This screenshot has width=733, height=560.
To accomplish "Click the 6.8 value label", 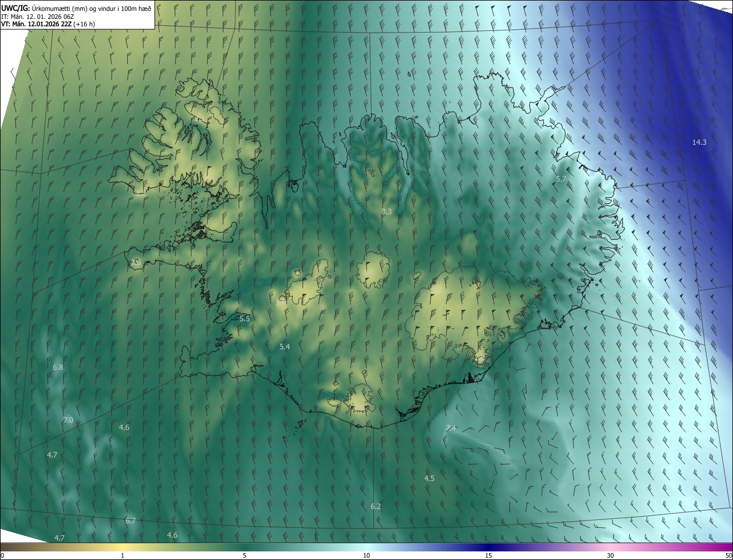I will (58, 366).
